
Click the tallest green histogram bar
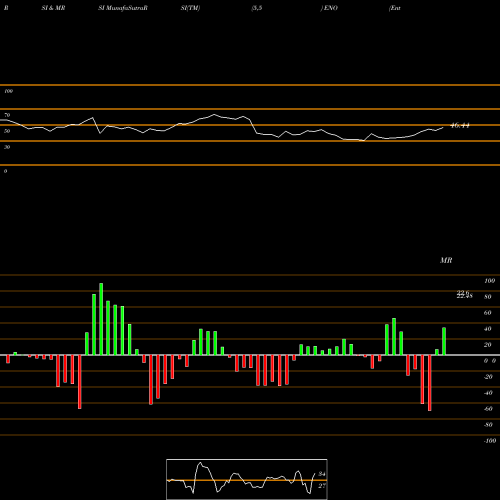(x=101, y=319)
